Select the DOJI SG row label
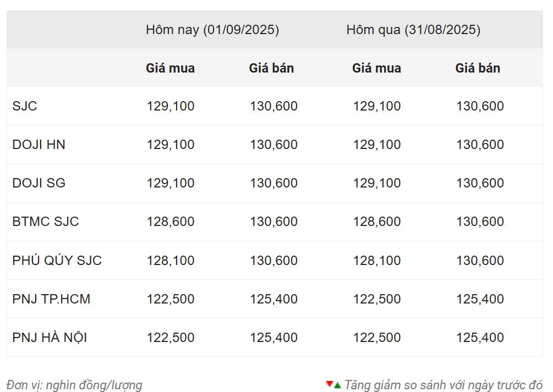 39,183
